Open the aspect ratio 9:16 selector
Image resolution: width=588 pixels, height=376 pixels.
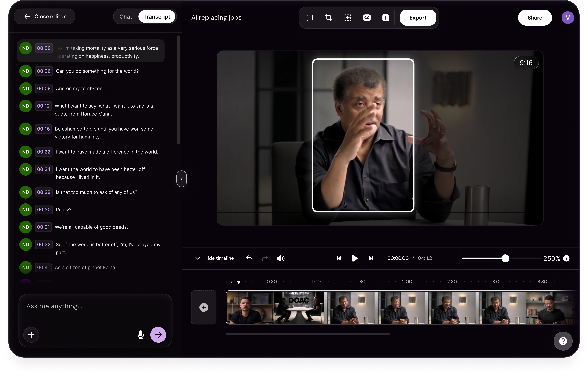[526, 63]
